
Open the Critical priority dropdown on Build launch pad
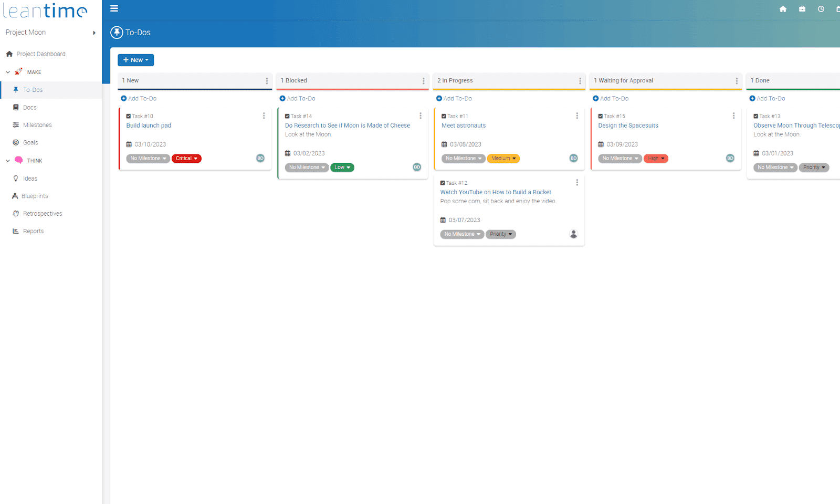coord(186,158)
